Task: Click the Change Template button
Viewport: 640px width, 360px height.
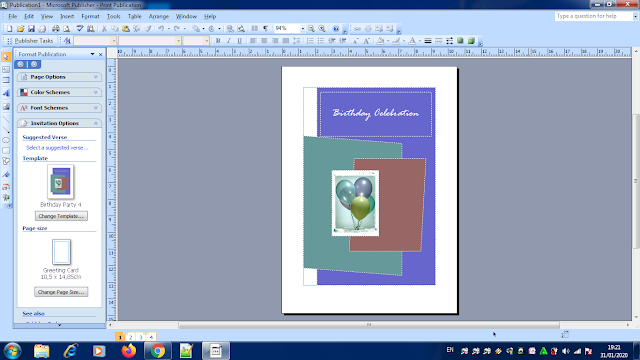Action: [61, 216]
